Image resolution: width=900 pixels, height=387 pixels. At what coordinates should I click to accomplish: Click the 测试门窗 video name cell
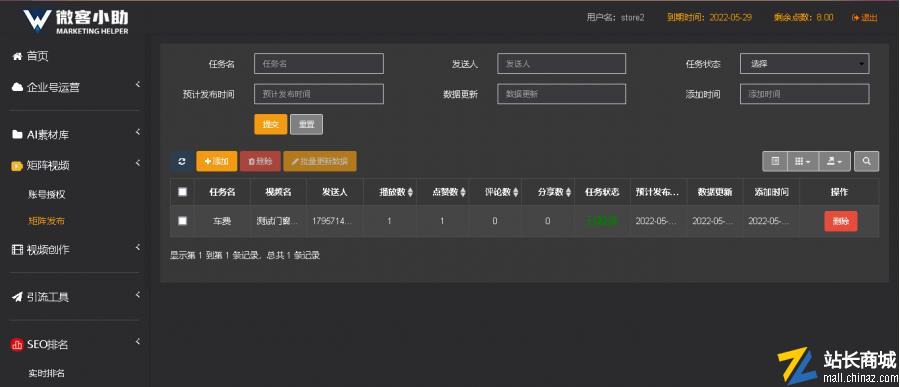point(277,220)
